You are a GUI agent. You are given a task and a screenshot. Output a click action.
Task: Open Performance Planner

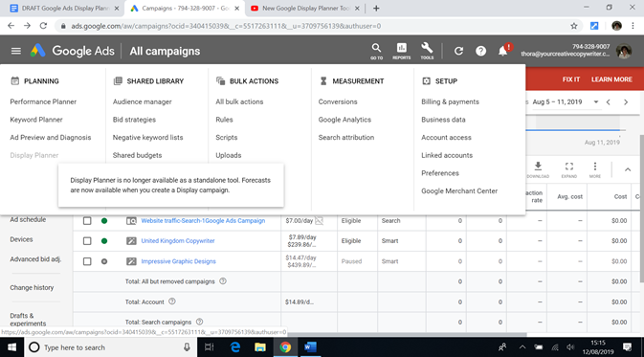[x=43, y=101]
